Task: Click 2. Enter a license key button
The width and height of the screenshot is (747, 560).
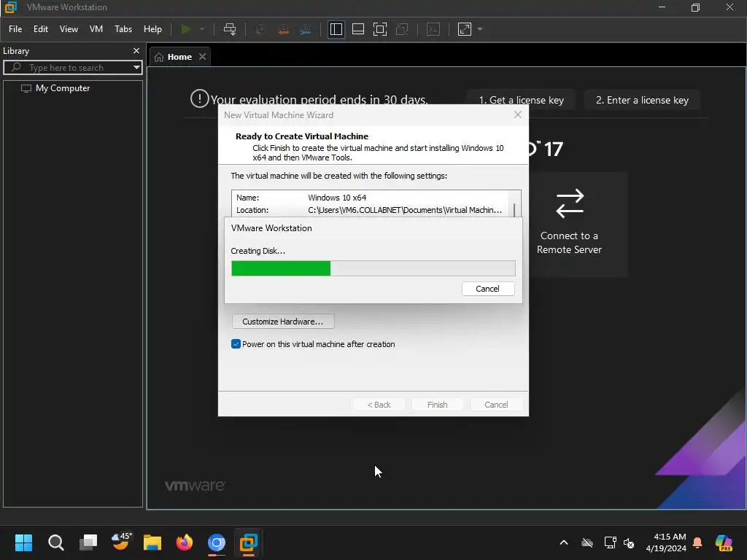Action: pos(642,100)
